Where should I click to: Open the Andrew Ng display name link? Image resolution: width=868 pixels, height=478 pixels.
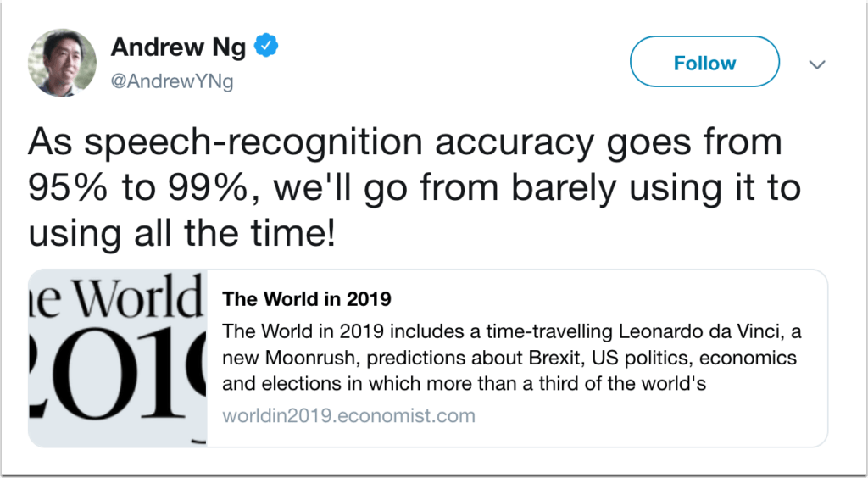click(179, 47)
